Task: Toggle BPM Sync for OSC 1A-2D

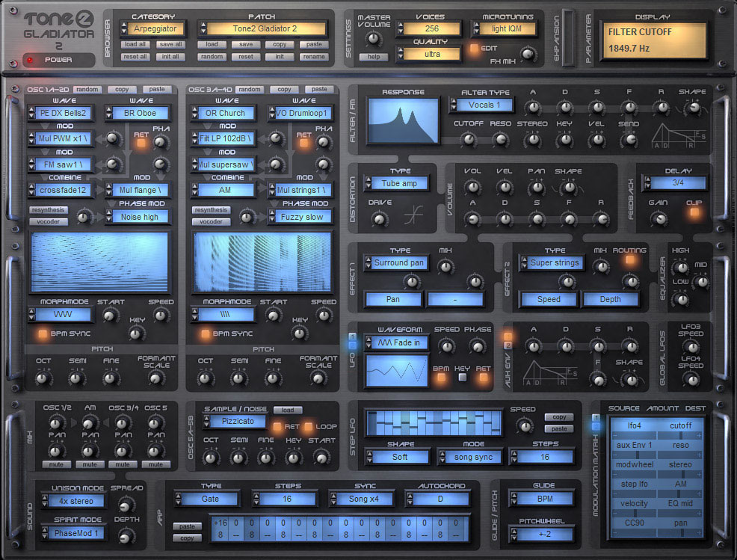Action: pos(43,334)
